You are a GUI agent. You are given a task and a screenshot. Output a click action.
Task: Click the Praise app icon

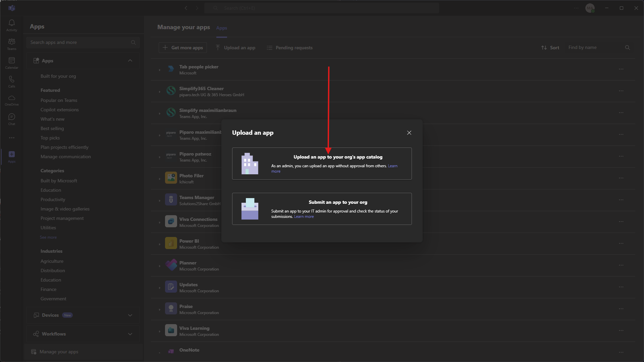point(171,309)
